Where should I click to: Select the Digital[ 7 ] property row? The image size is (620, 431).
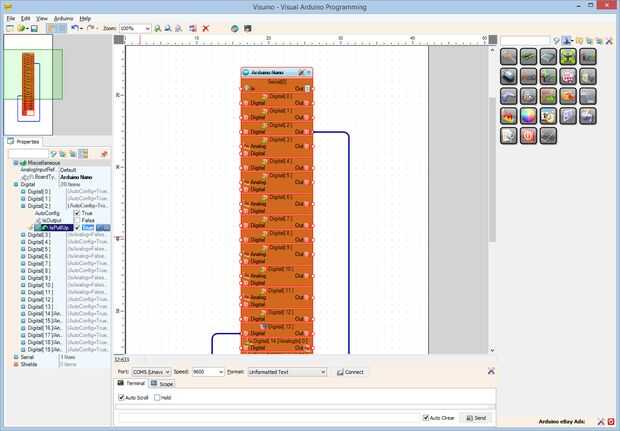coord(59,263)
